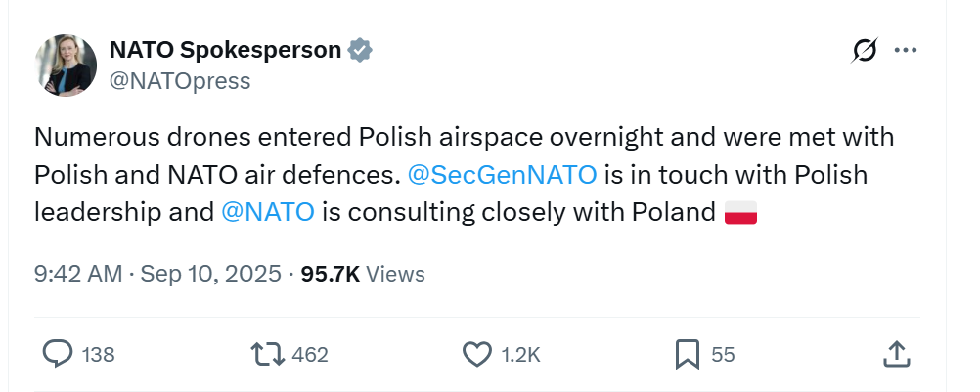This screenshot has width=980, height=392.
Task: Click the gray verified badge
Action: [361, 50]
